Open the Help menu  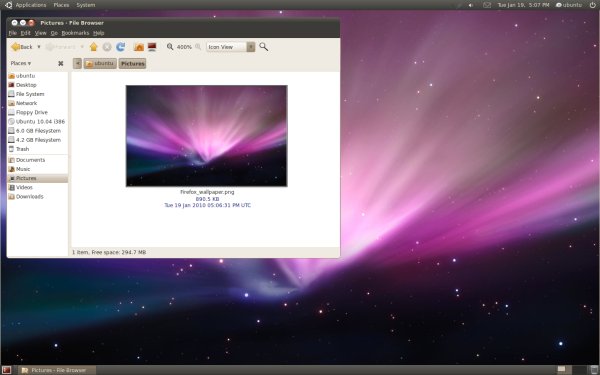[x=99, y=33]
